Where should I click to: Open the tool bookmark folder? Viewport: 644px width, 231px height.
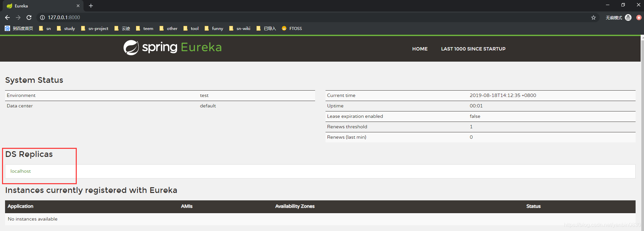[191, 29]
